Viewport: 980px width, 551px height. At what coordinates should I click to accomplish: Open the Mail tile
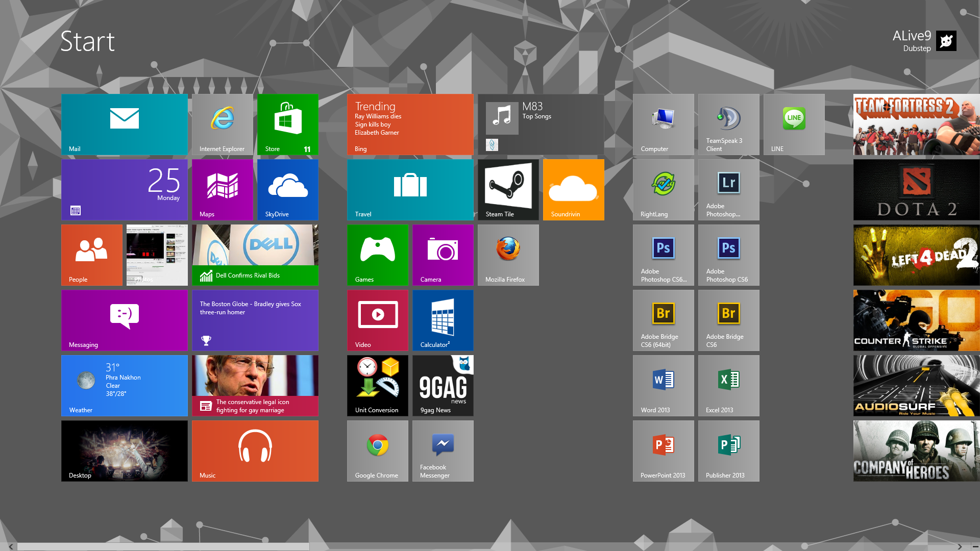124,124
